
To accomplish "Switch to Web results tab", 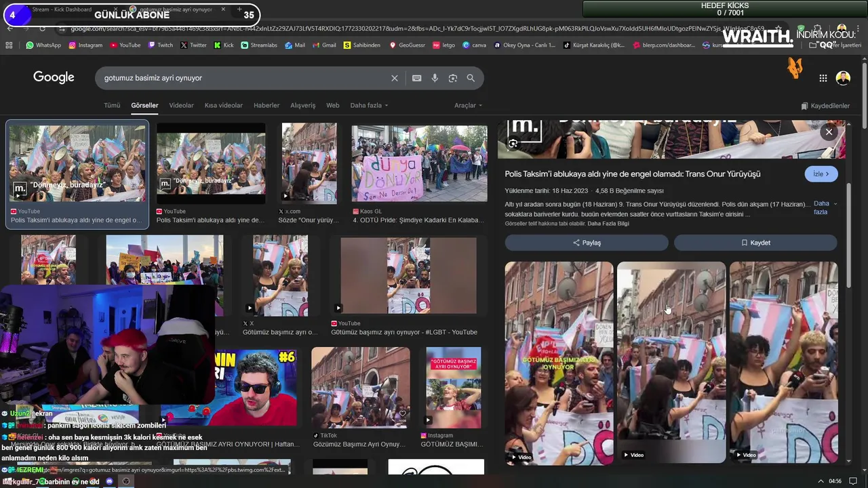I will point(333,105).
